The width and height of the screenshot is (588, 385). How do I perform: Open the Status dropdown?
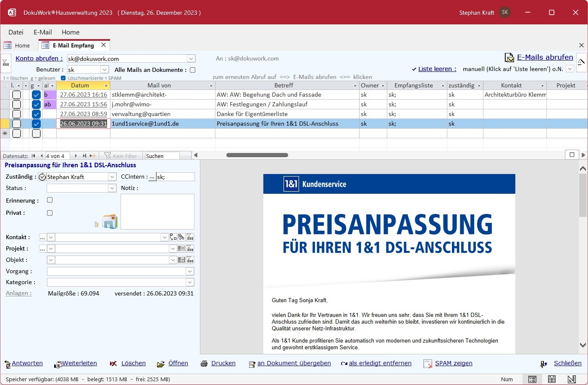(112, 188)
